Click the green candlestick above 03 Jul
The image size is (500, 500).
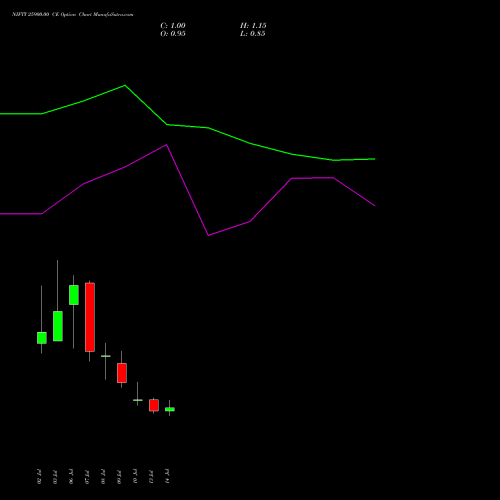click(x=58, y=326)
